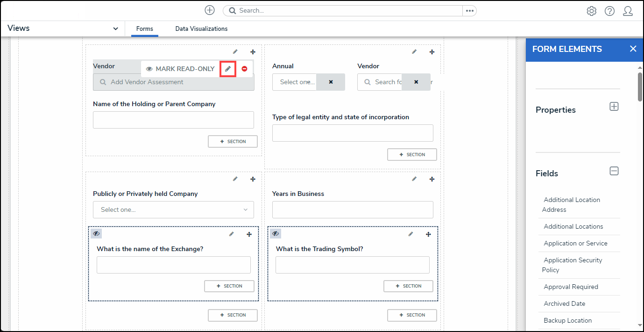Click the pencil edit icon beside Mark Read-Only
This screenshot has height=332, width=644.
coord(228,69)
